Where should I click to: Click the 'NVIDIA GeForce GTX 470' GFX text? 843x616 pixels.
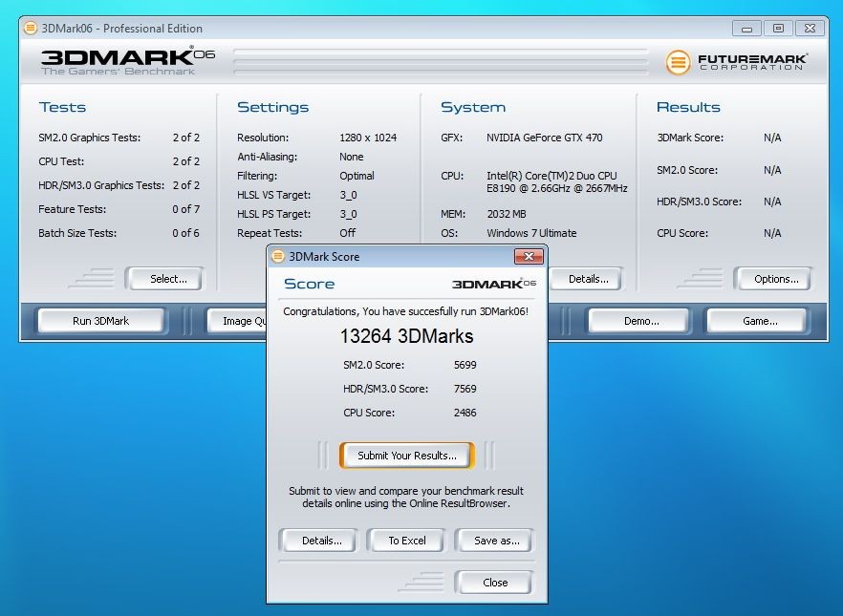[x=544, y=138]
